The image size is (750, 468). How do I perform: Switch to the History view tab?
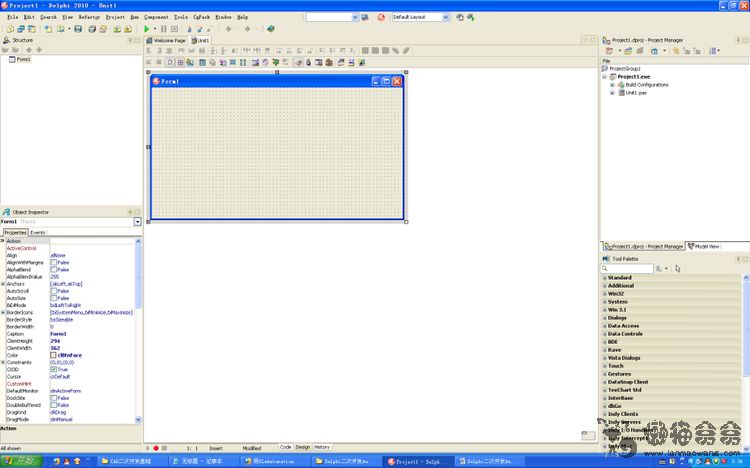(322, 447)
